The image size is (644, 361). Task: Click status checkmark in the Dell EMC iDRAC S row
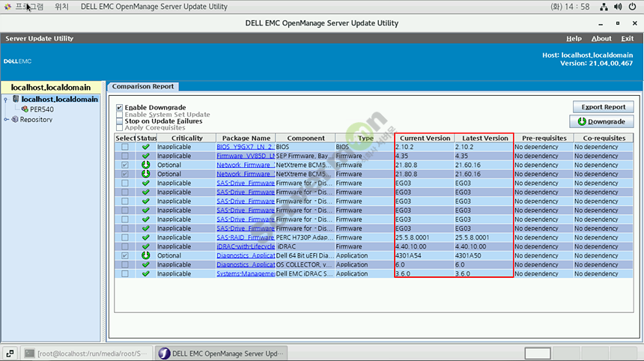point(146,273)
